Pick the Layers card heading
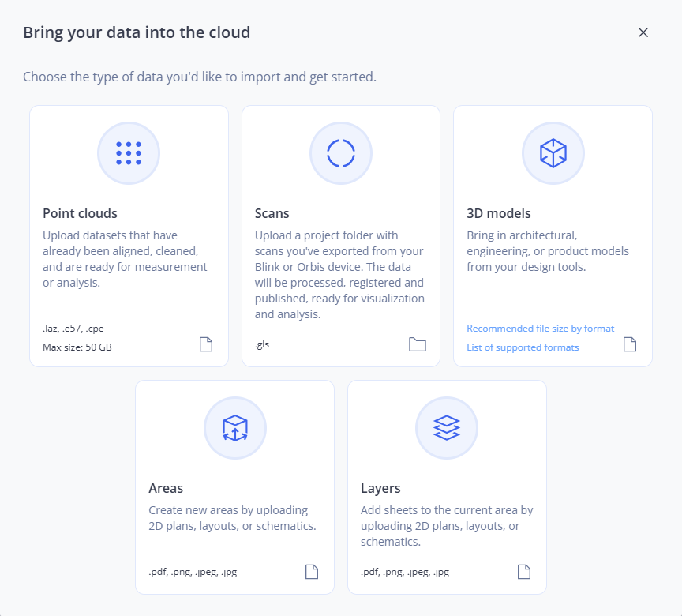Viewport: 682px width, 616px height. (x=380, y=488)
